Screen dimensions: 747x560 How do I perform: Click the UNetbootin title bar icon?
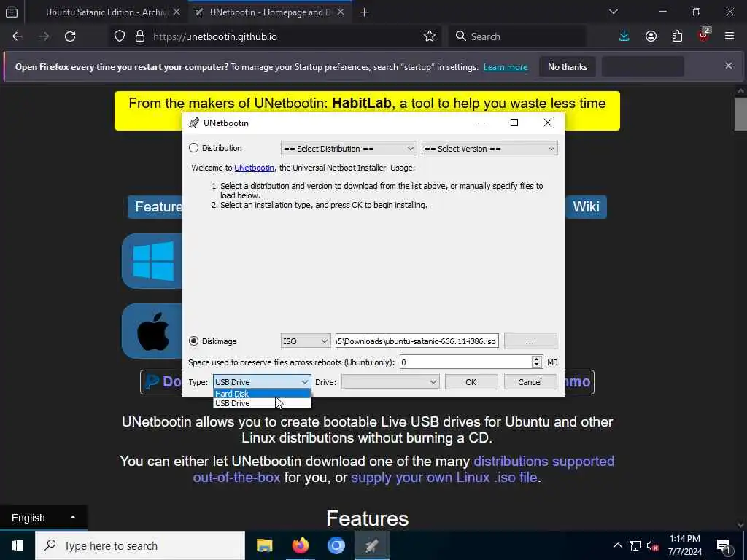tap(194, 122)
